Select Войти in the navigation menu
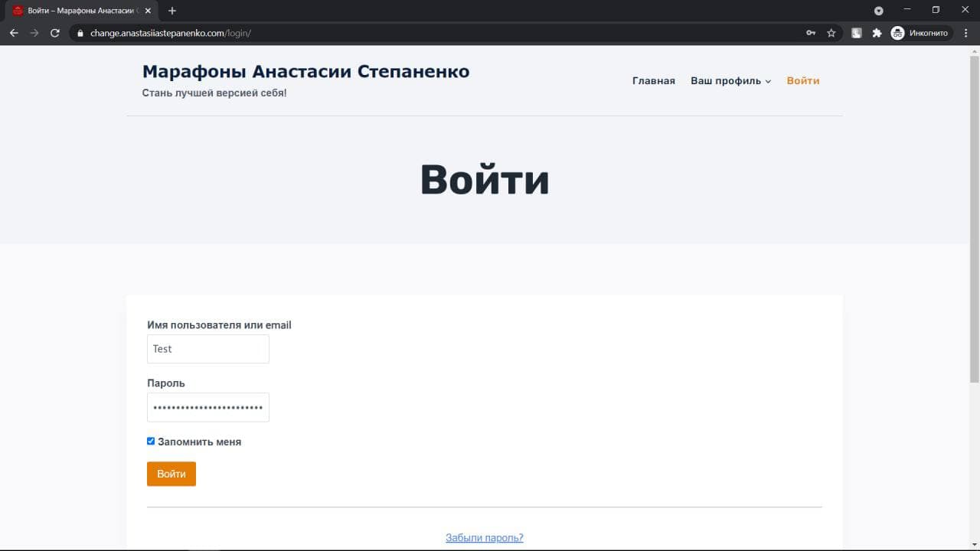 [802, 81]
